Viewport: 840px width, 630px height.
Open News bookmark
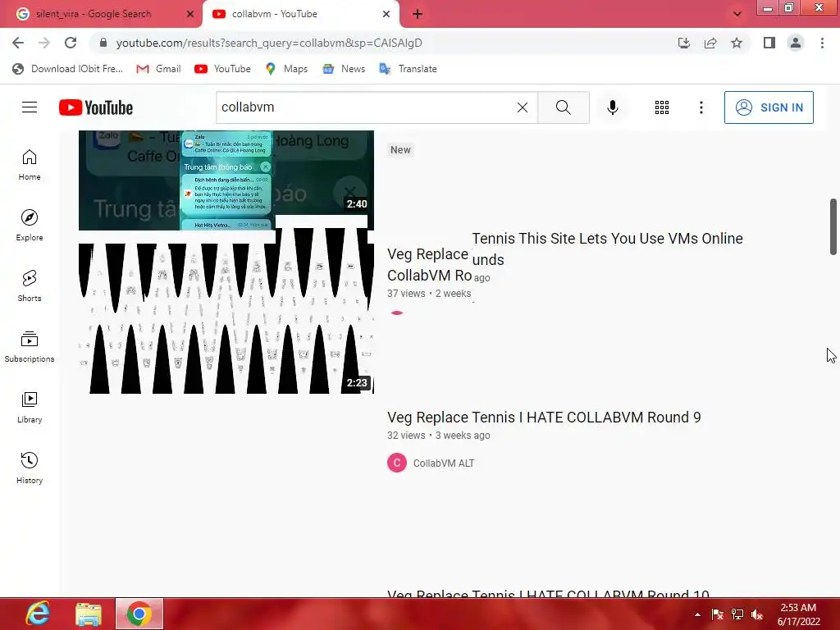tap(344, 69)
